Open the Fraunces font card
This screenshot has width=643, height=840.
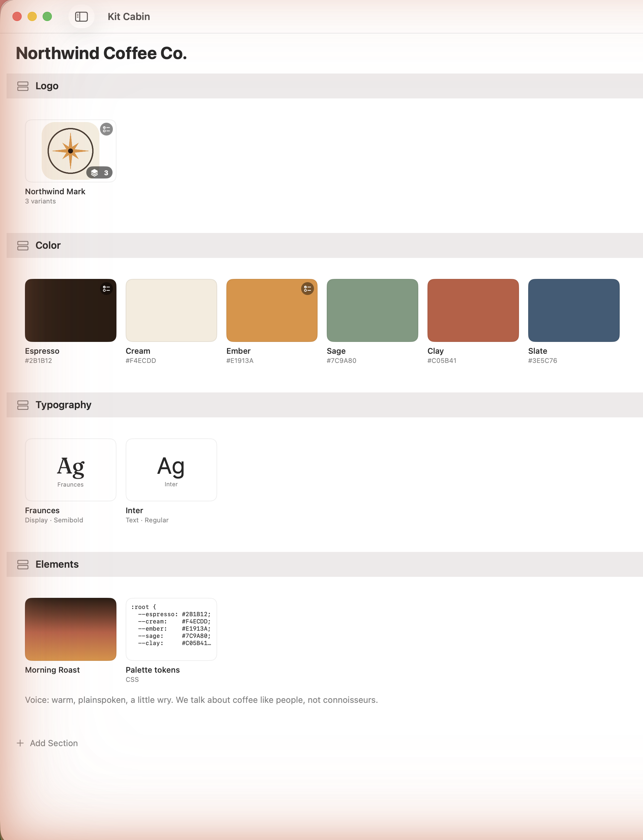coord(71,470)
